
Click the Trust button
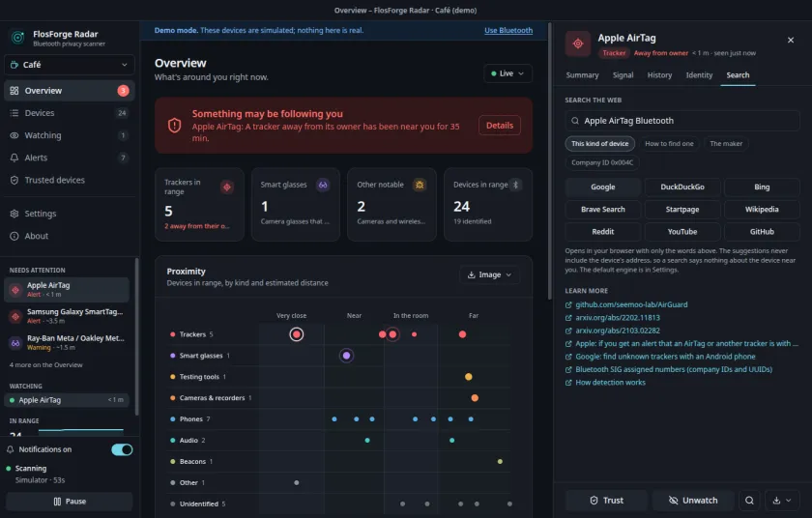coord(606,501)
